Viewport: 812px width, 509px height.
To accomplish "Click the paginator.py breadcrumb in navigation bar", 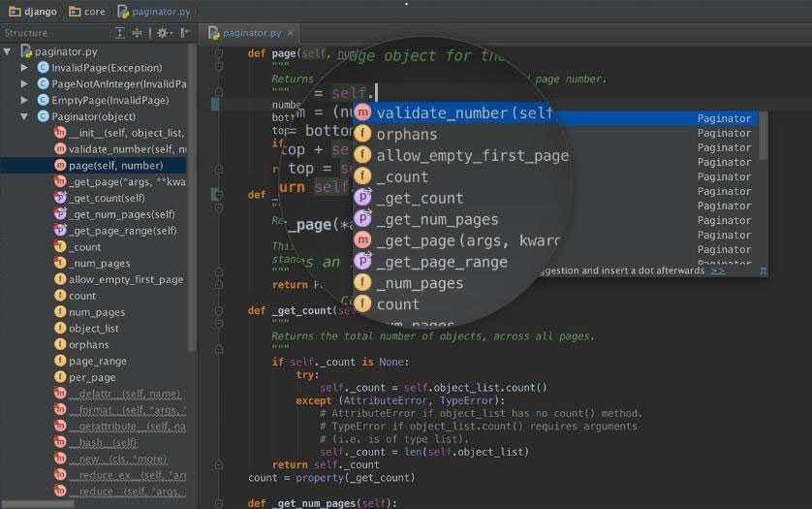I will (154, 12).
